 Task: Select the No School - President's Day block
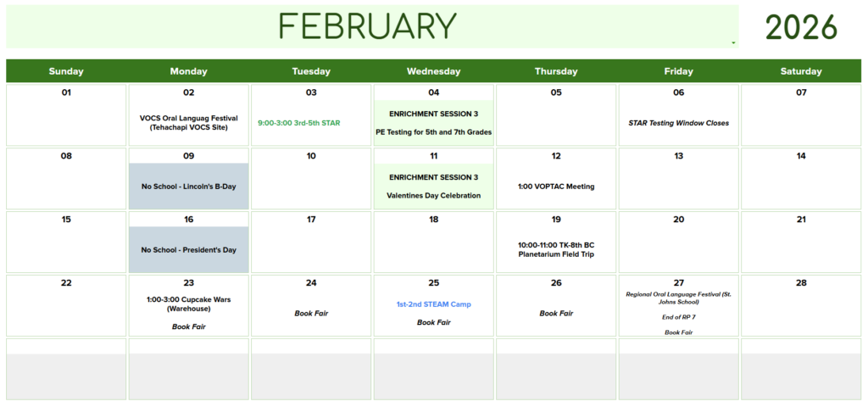tap(188, 250)
